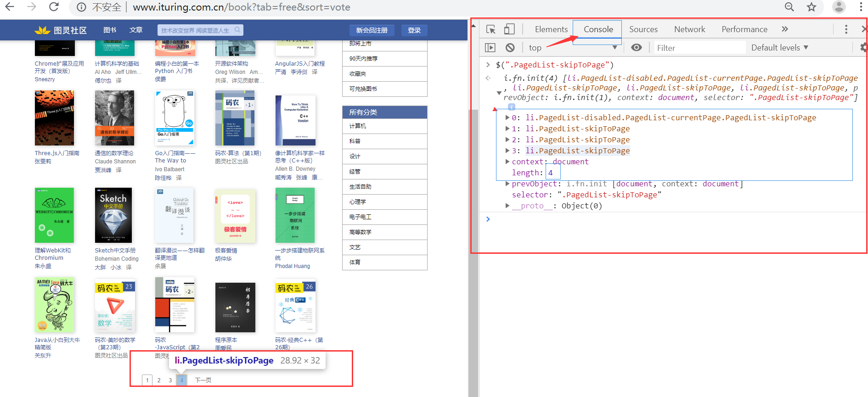Open DevTools customize menu dots
This screenshot has height=397, width=868.
846,29
